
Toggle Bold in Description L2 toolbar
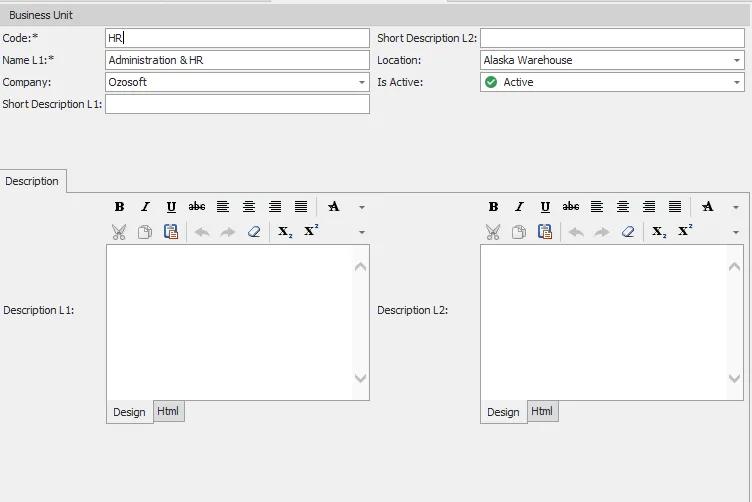(x=494, y=207)
